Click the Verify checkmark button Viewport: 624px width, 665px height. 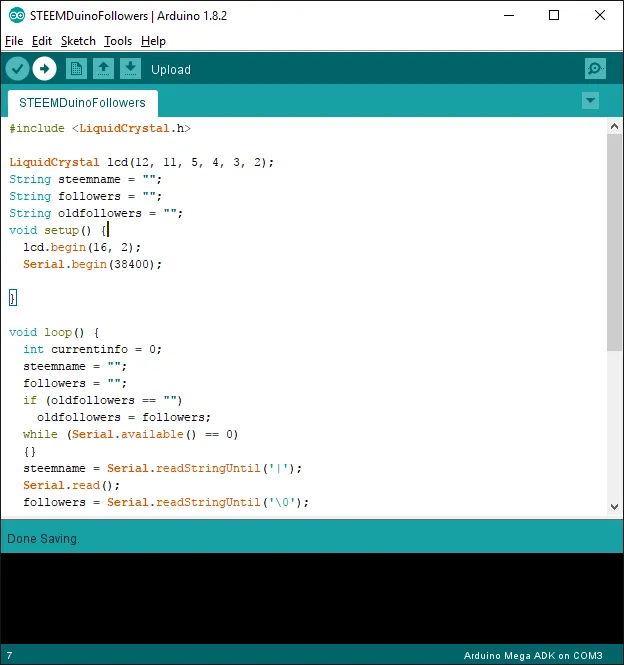[17, 69]
